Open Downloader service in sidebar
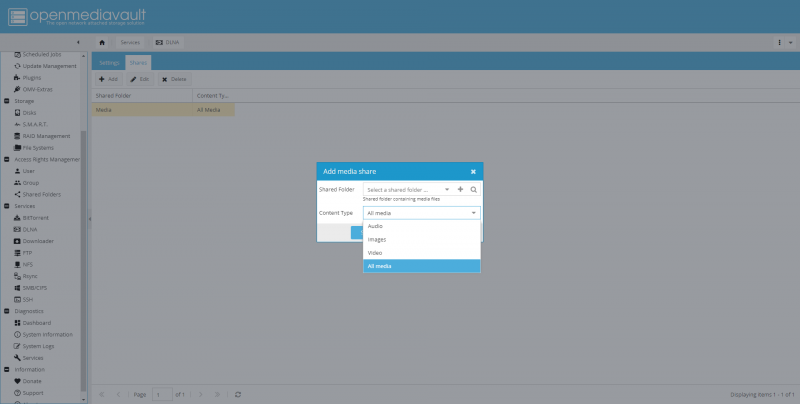 tap(34, 241)
